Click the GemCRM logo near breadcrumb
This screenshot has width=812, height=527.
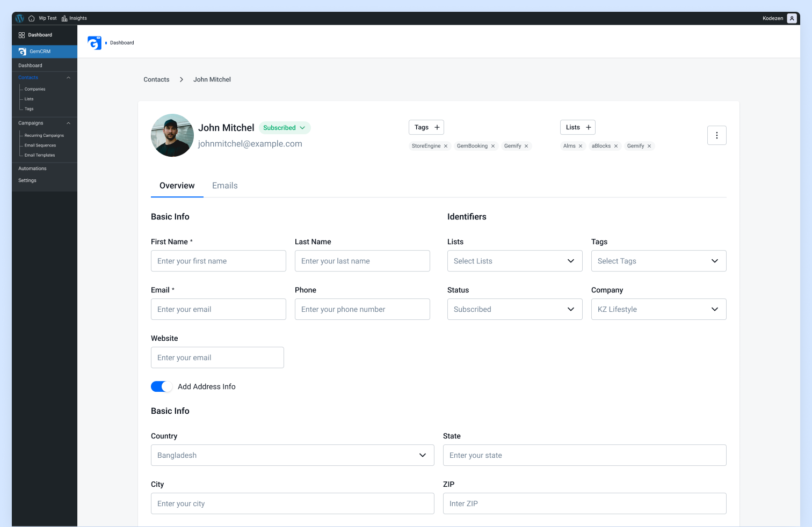pyautogui.click(x=95, y=42)
